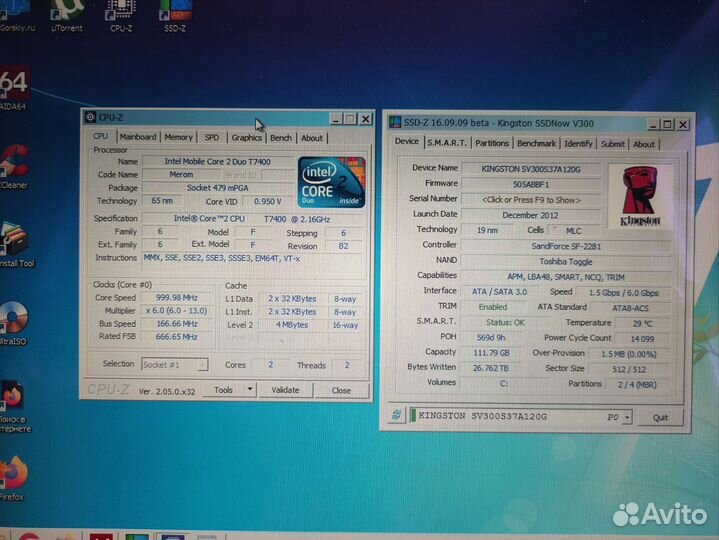
Task: Click the Rated FSB value 666.65 MHz
Action: [177, 336]
